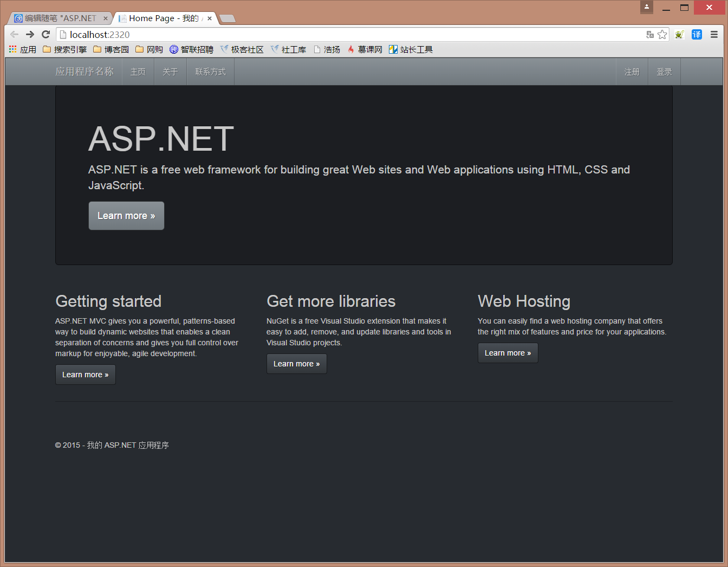Click 登录 in the navbar
The image size is (728, 567).
(x=665, y=72)
